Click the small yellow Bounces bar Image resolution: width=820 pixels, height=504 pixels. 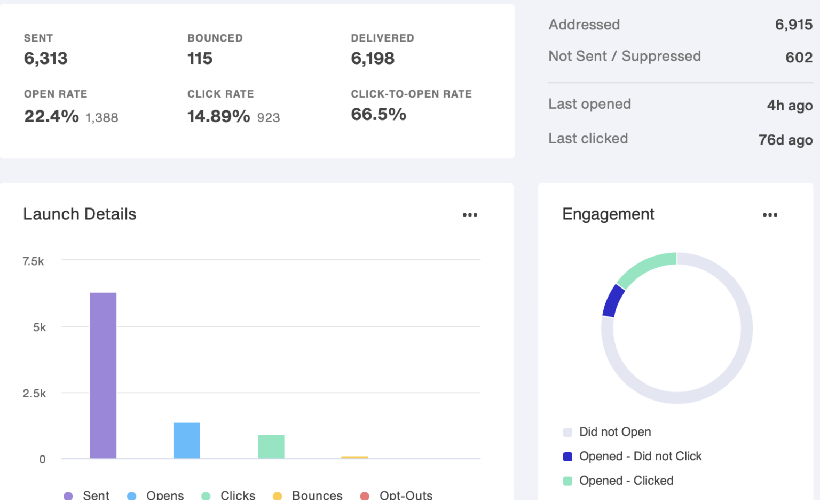[354, 457]
